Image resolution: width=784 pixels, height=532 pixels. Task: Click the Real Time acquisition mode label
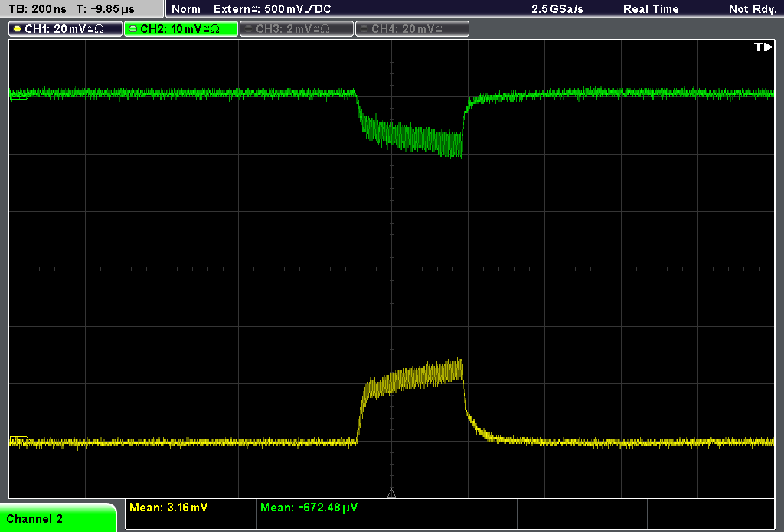coord(651,9)
